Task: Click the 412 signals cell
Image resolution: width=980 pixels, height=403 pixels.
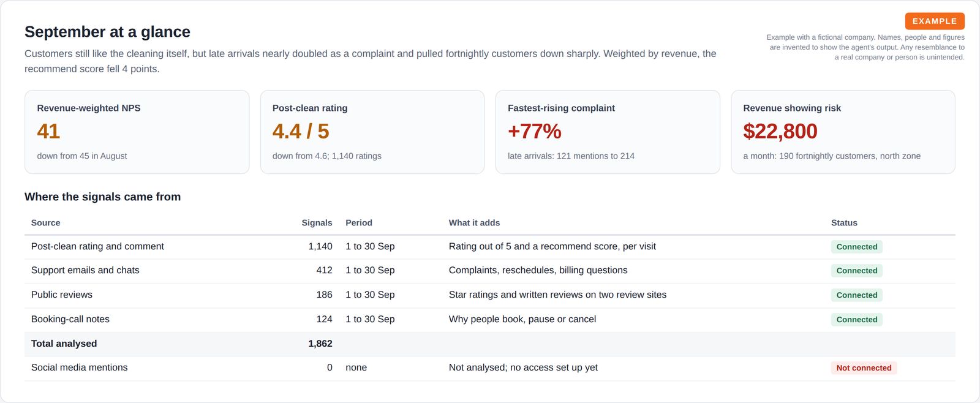Action: [x=324, y=270]
